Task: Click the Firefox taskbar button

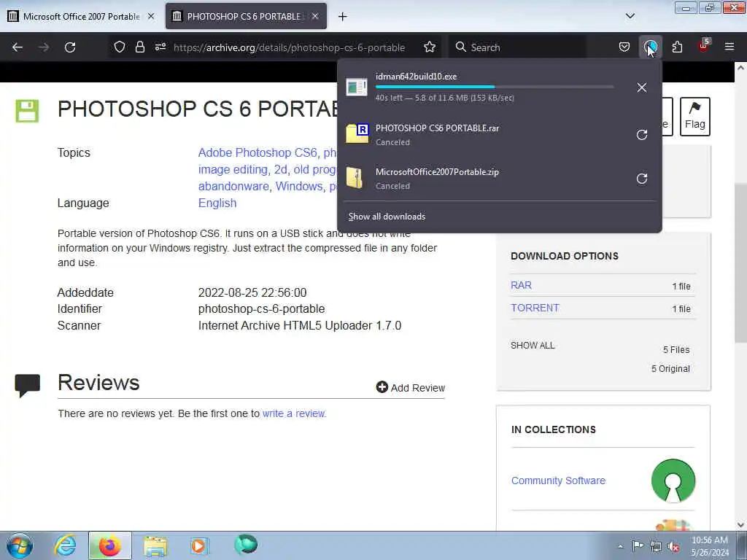Action: [x=109, y=545]
